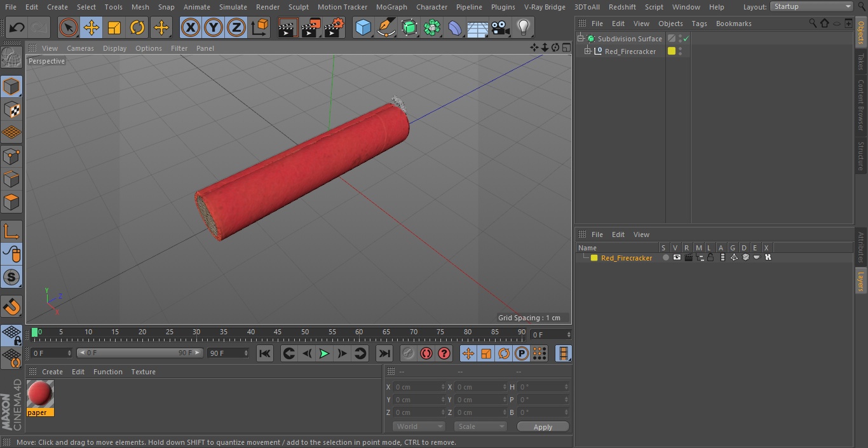Open the MoGraph Array object icon
Screen dimensions: 868x448
pos(432,27)
